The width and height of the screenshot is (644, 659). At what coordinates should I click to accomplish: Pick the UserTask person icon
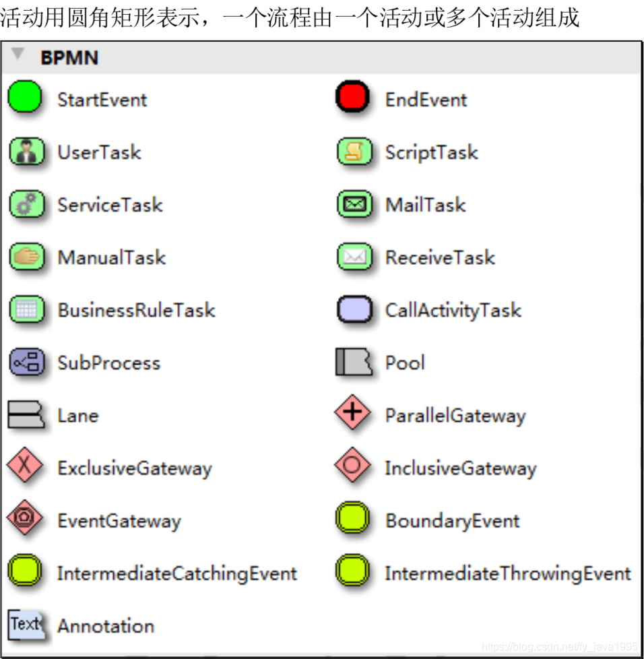click(x=26, y=152)
